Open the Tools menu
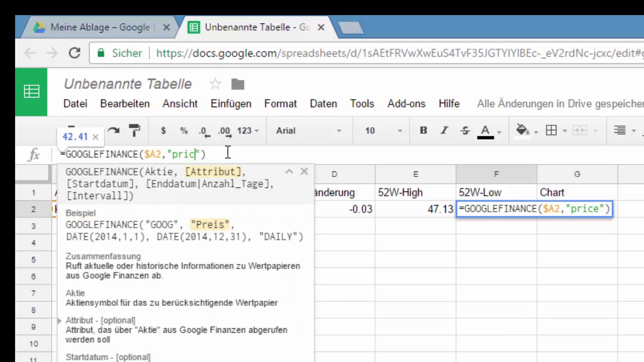Viewport: 644px width, 362px height. pos(362,104)
